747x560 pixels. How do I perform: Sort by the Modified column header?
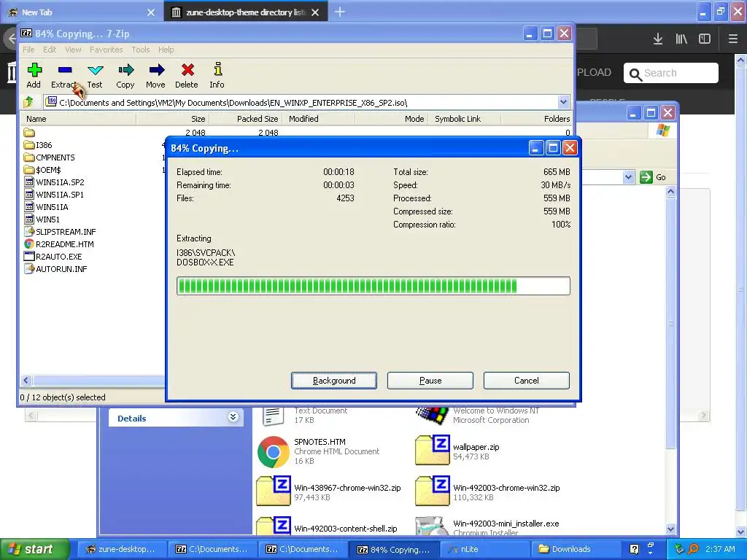pos(319,119)
